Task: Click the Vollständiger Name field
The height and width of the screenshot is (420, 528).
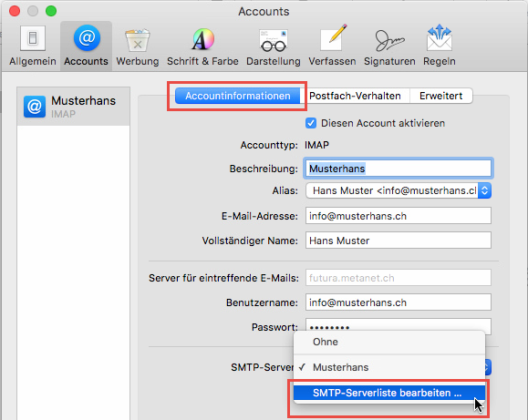Action: 399,241
